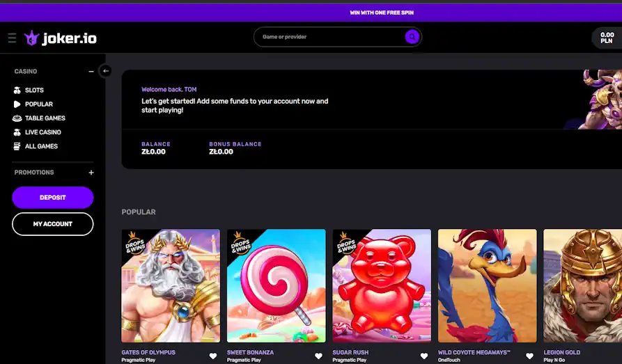Click the 0.00 PLN balance indicator
This screenshot has width=622, height=364.
coord(606,38)
